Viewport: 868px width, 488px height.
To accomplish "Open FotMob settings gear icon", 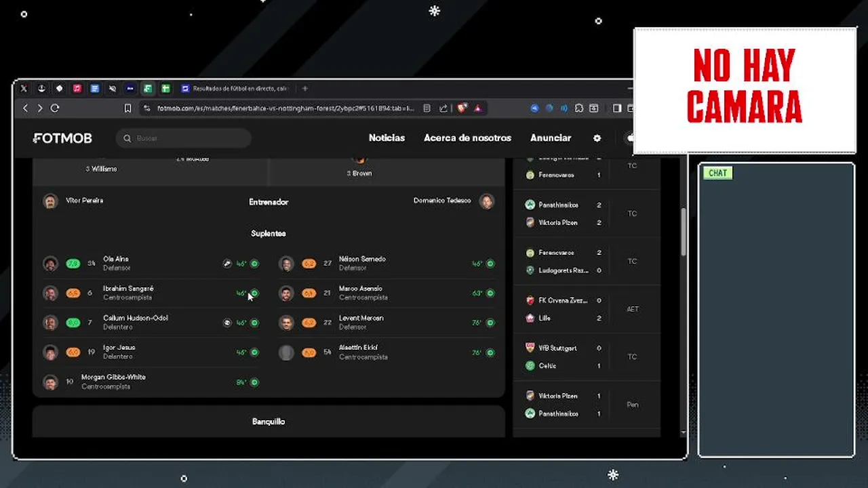I will (597, 138).
